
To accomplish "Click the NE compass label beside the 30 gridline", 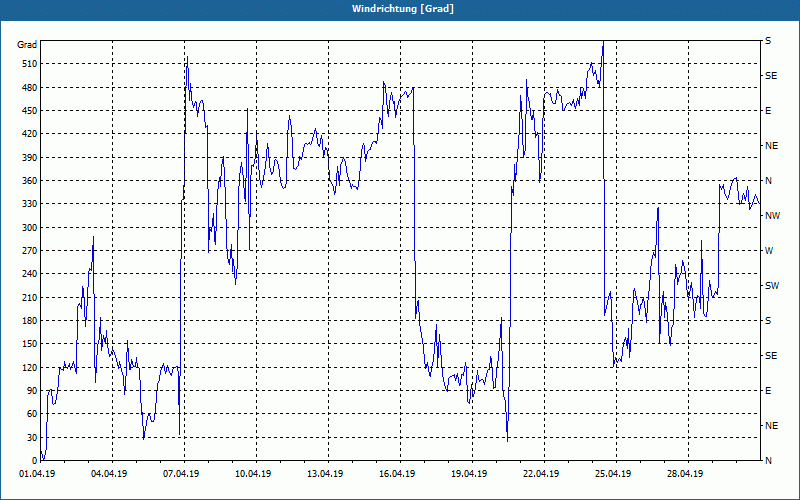I will (771, 426).
